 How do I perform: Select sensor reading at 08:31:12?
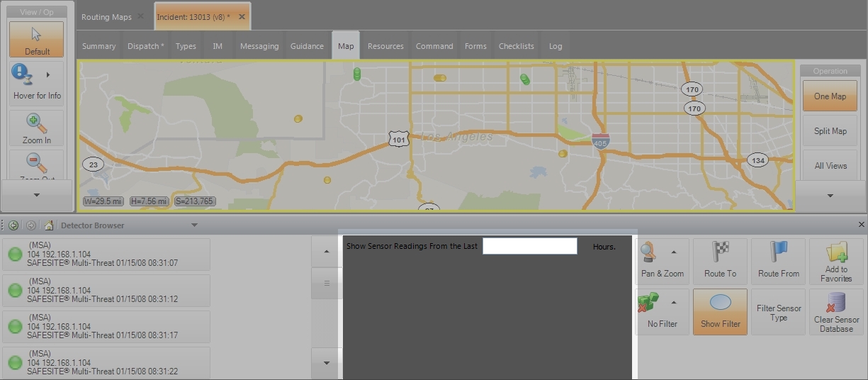[x=107, y=291]
